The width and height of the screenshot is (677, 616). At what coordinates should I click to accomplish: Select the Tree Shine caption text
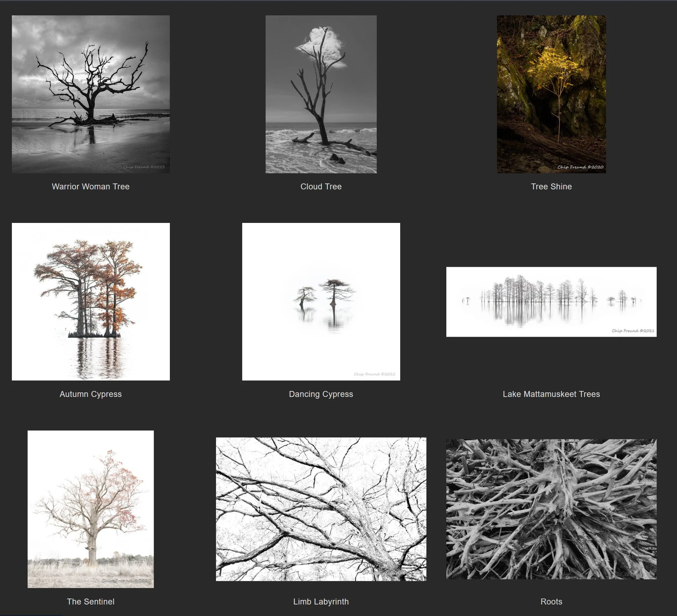pos(551,187)
